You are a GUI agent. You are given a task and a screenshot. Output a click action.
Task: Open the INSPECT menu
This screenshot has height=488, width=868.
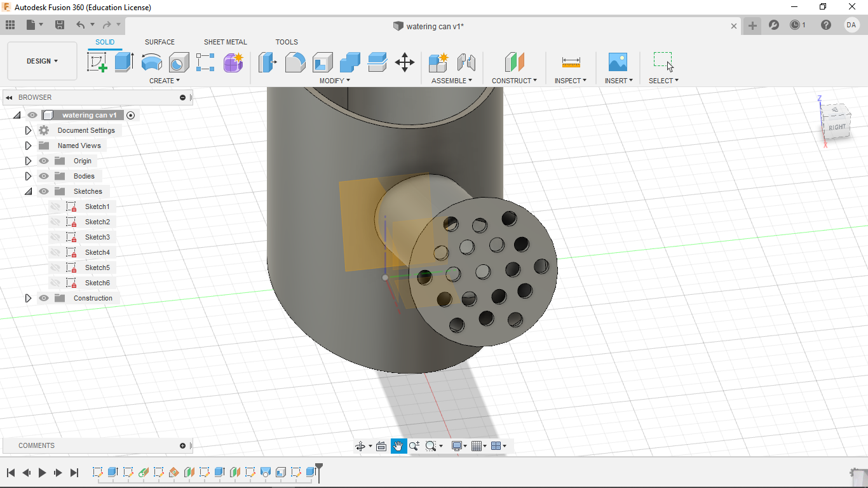571,81
